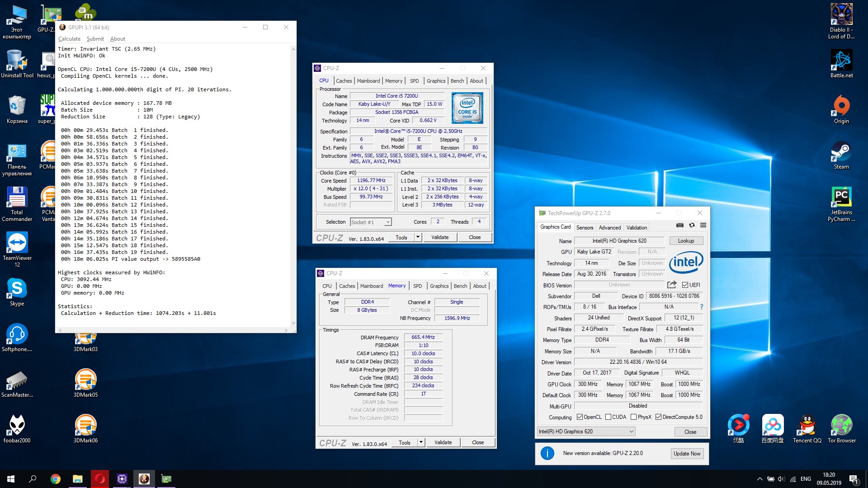Open the Battle.net desktop shortcut
The image size is (868, 488).
tap(841, 64)
